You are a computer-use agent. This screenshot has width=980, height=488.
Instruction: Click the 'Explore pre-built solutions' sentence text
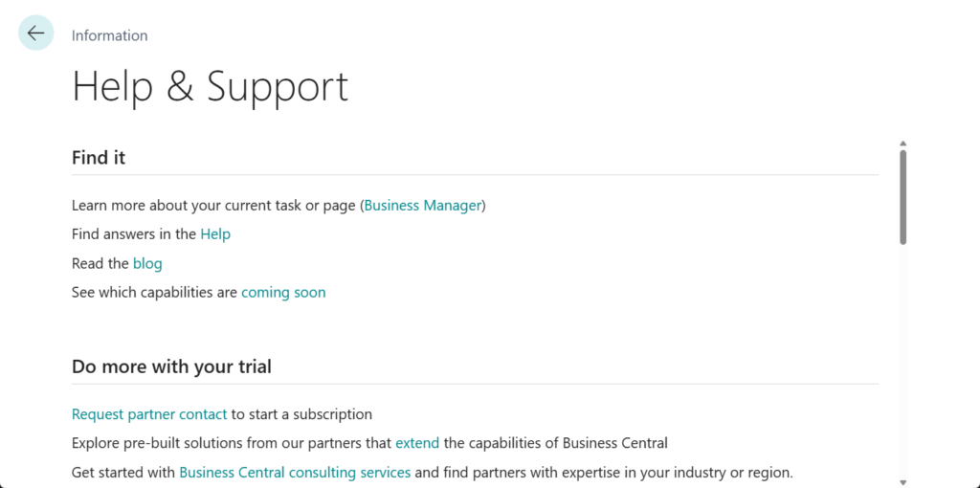[232, 443]
